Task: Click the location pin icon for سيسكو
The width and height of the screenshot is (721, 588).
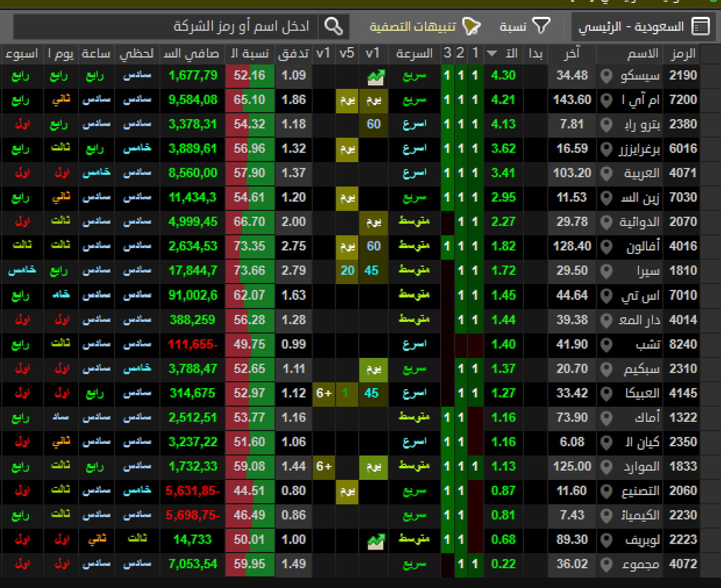Action: tap(606, 76)
